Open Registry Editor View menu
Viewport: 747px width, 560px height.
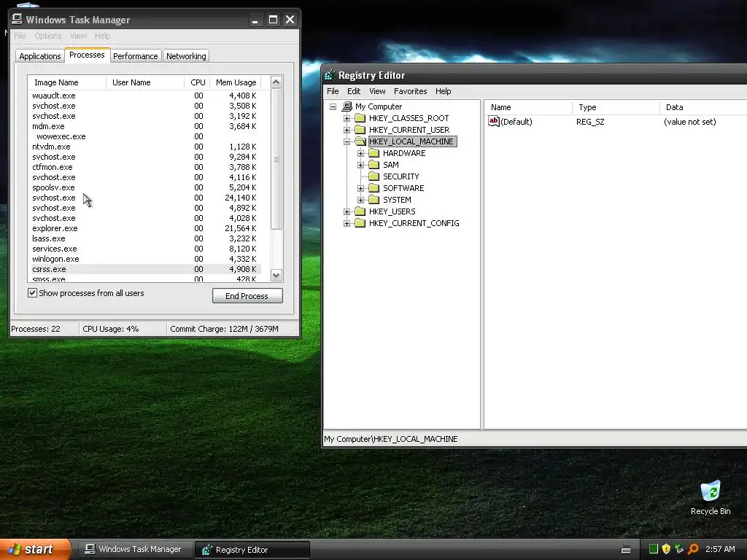tap(377, 91)
